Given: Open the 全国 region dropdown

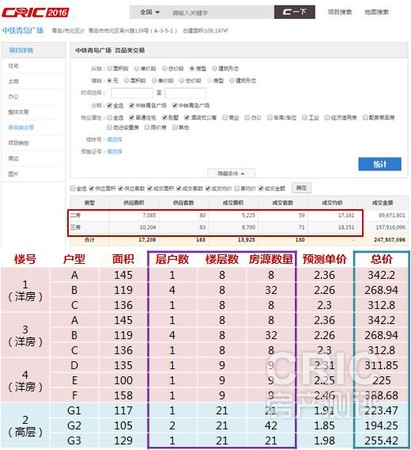Looking at the screenshot, I should pos(149,12).
